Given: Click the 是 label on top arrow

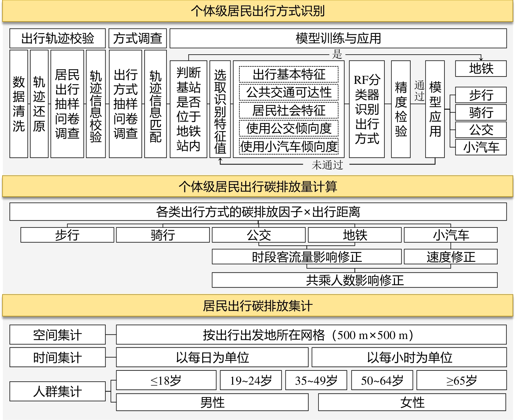Looking at the screenshot, I should (337, 55).
